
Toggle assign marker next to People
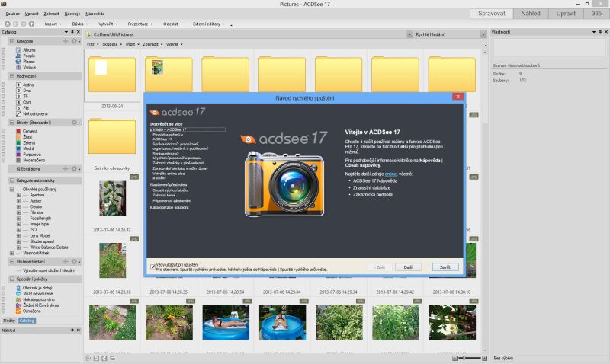point(4,56)
